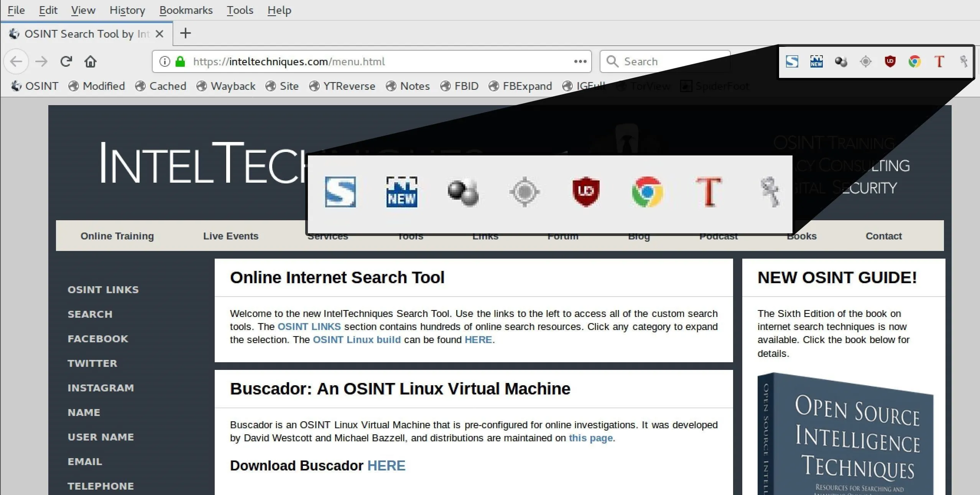Screen dimensions: 980x495
Task: Open the View menu
Action: [x=83, y=10]
